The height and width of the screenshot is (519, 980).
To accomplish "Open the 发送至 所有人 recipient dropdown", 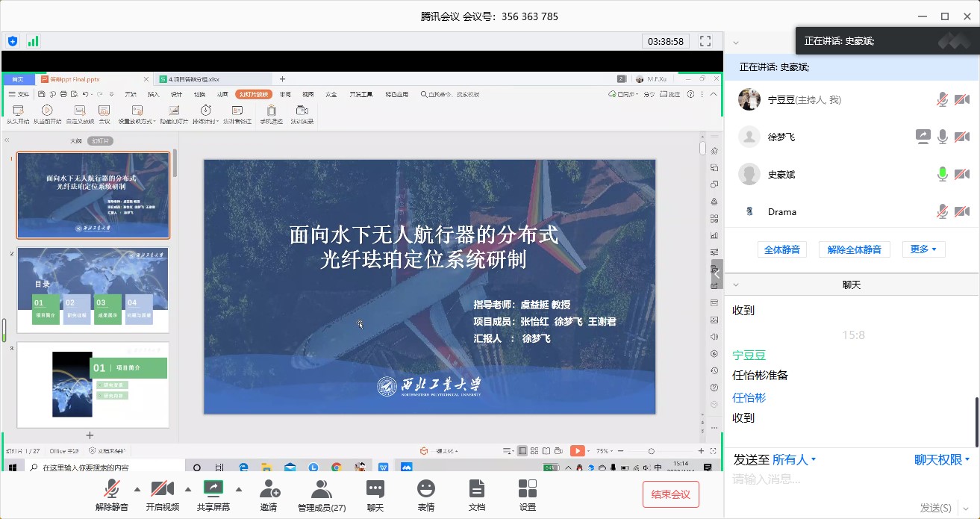I will click(x=794, y=460).
